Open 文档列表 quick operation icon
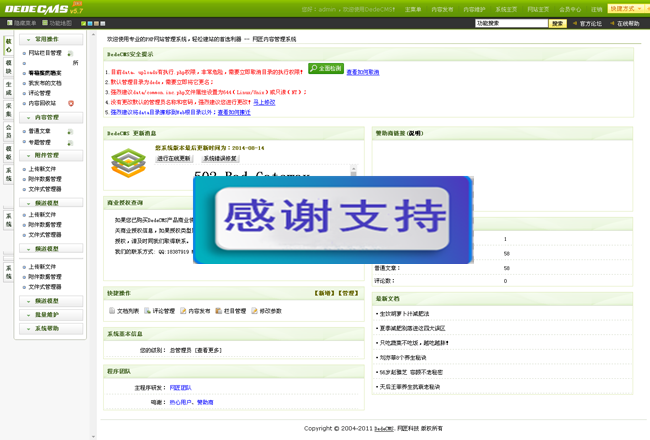This screenshot has width=650, height=440. point(112,311)
